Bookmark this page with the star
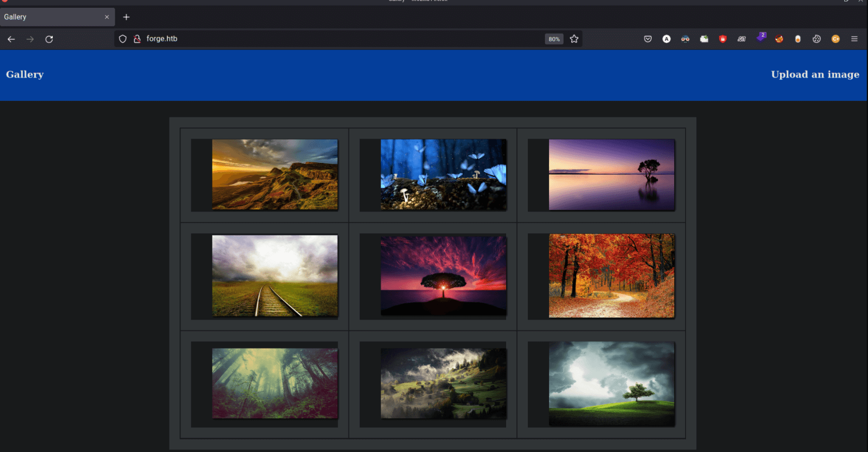The image size is (868, 452). click(x=574, y=39)
